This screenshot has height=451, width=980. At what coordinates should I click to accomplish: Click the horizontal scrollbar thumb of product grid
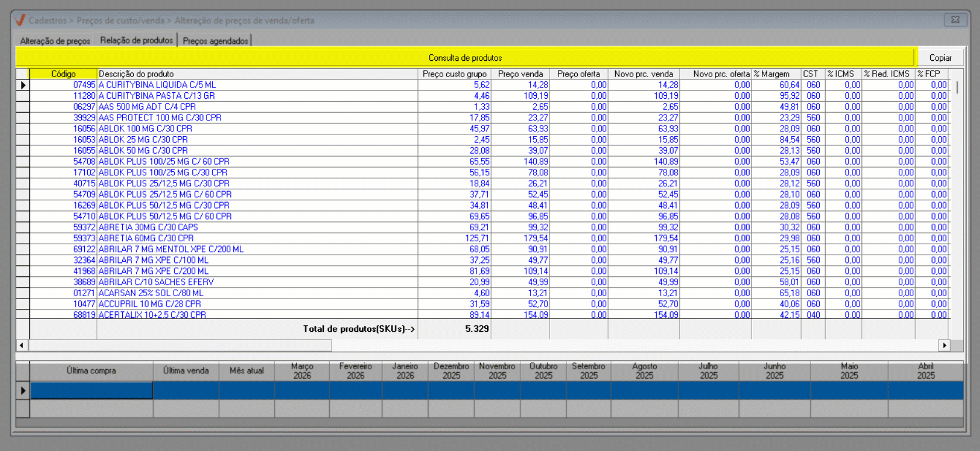(x=180, y=345)
